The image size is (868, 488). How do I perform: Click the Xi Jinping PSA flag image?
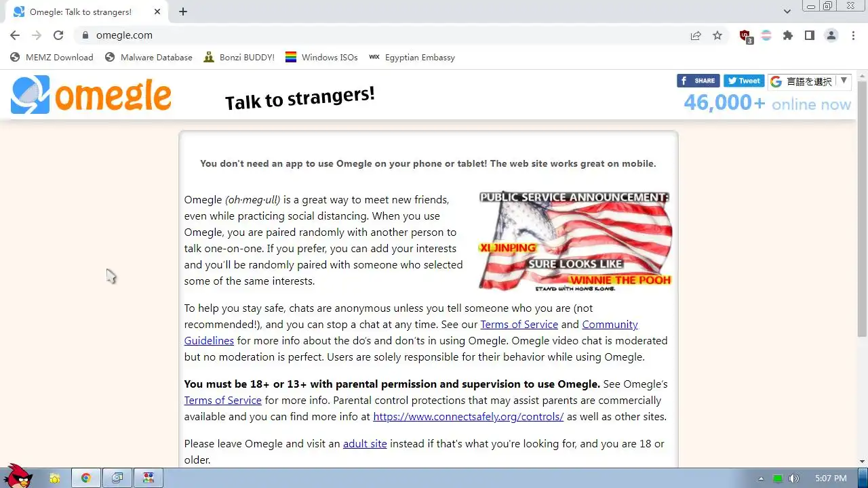[574, 241]
